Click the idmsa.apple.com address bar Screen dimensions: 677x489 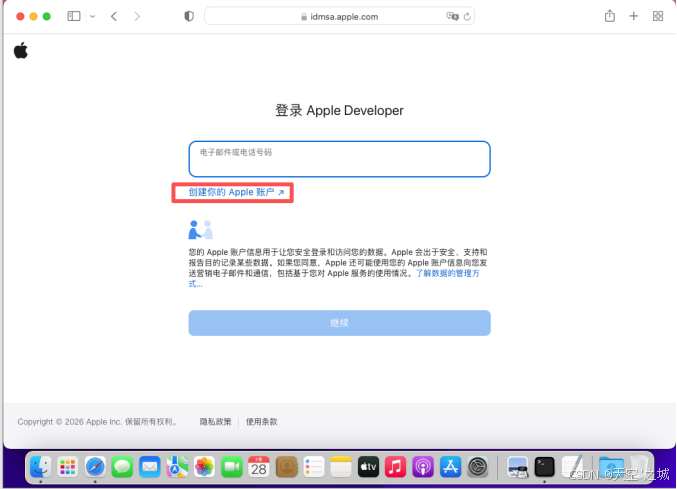point(339,16)
